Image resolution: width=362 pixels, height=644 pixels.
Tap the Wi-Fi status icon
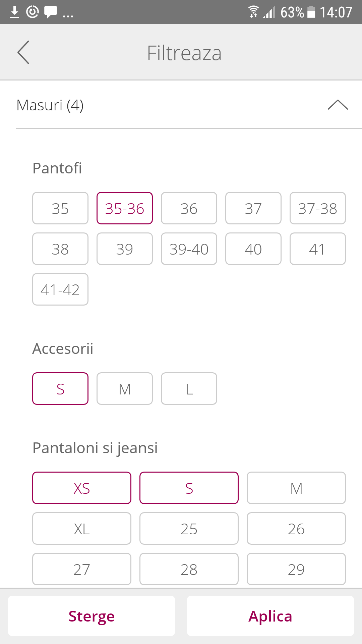point(254,12)
